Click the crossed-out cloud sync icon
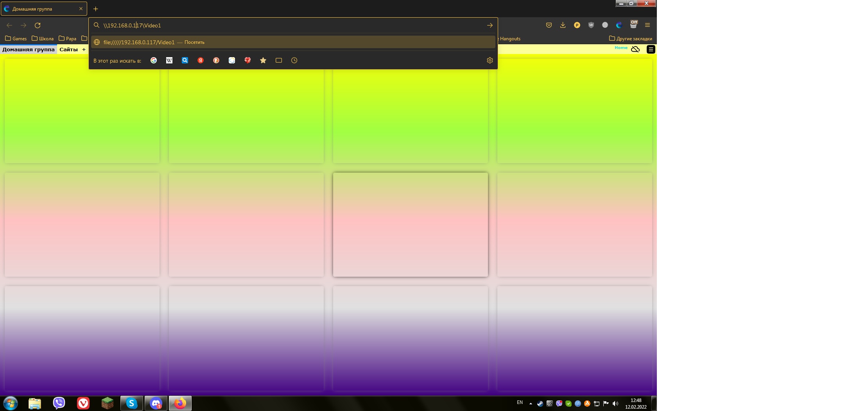 coord(635,49)
